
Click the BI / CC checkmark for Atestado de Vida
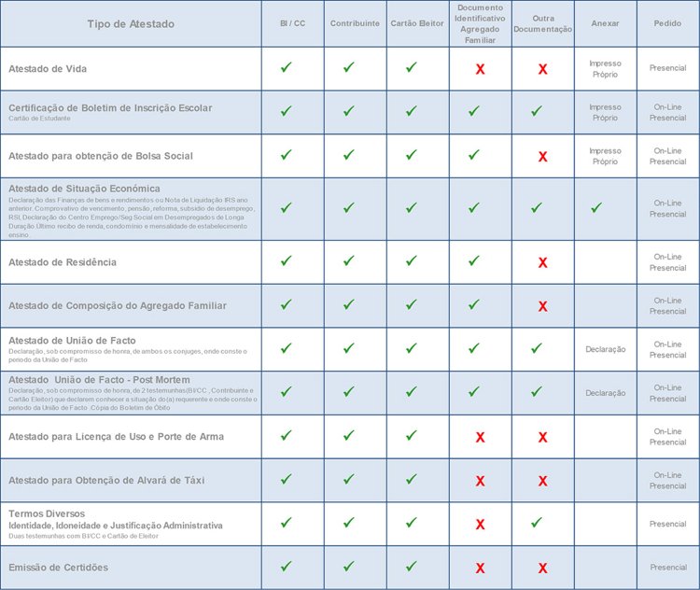[287, 68]
